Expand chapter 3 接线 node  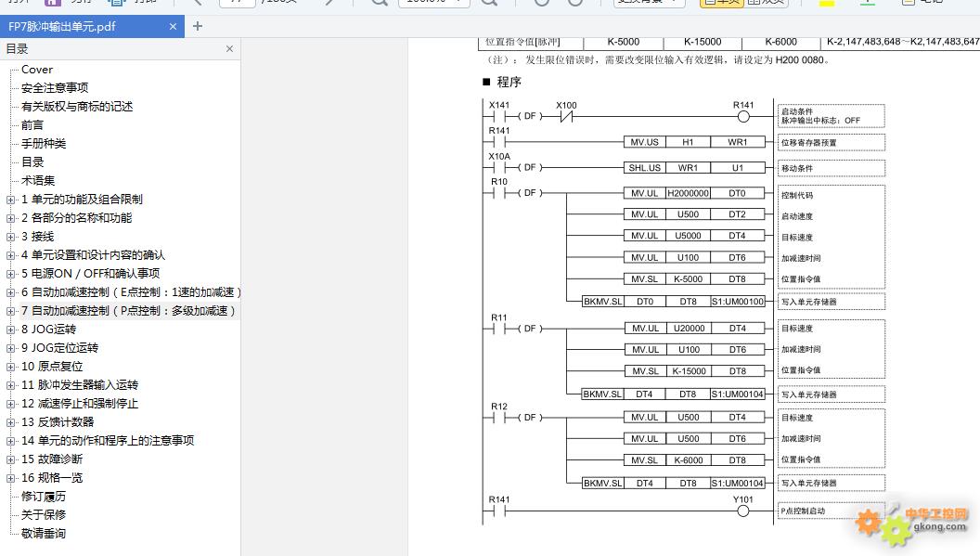tap(10, 237)
